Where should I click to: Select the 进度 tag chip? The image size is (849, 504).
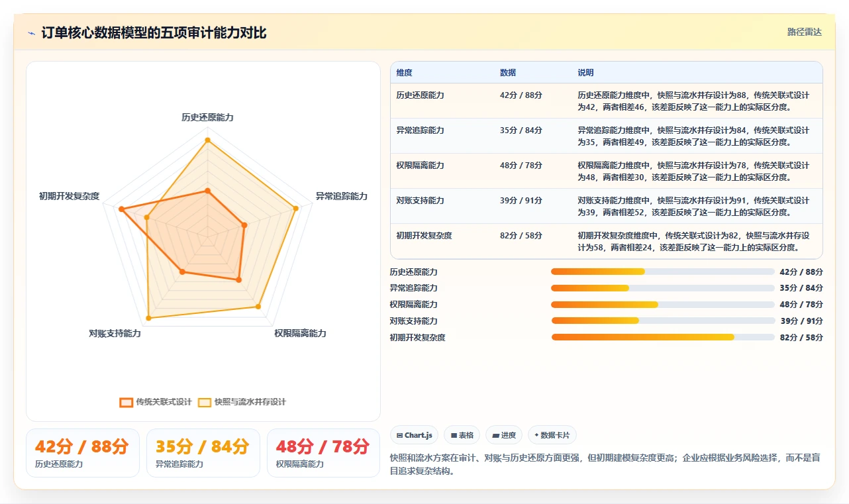(503, 435)
